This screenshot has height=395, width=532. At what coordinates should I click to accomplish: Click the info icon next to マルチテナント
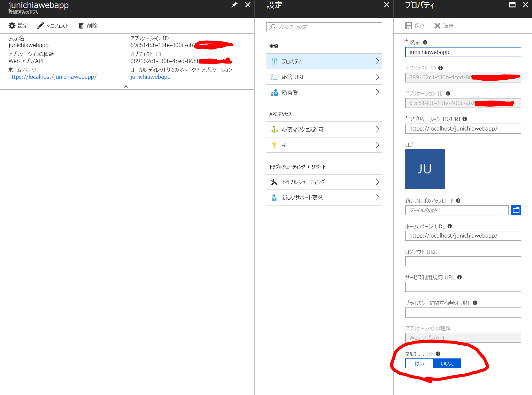pos(438,354)
